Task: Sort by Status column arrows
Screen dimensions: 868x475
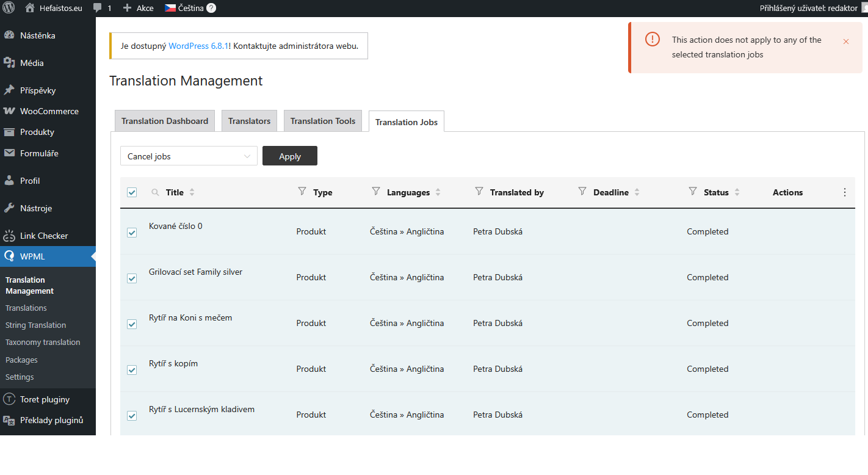Action: 737,192
